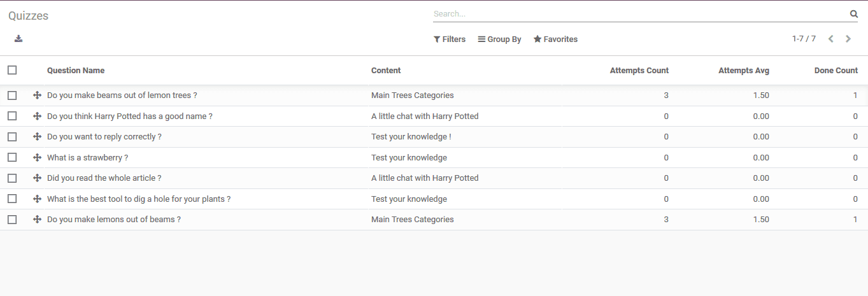This screenshot has width=868, height=296.
Task: Open the 'What is a strawberry ?' record
Action: (x=88, y=158)
